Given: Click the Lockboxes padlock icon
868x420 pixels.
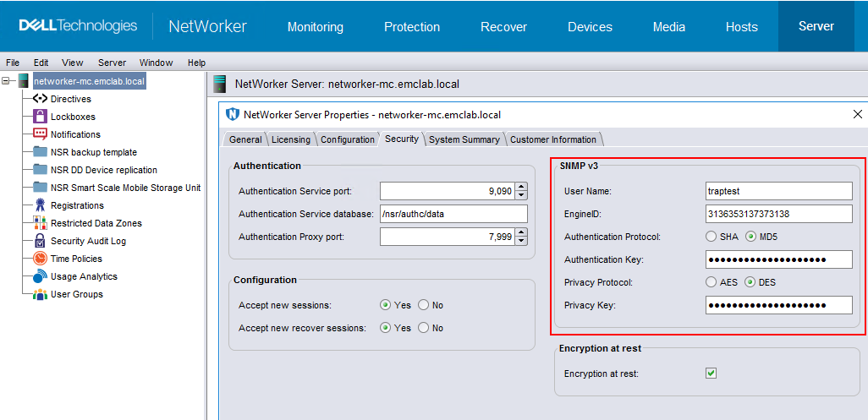Looking at the screenshot, I should pyautogui.click(x=40, y=117).
